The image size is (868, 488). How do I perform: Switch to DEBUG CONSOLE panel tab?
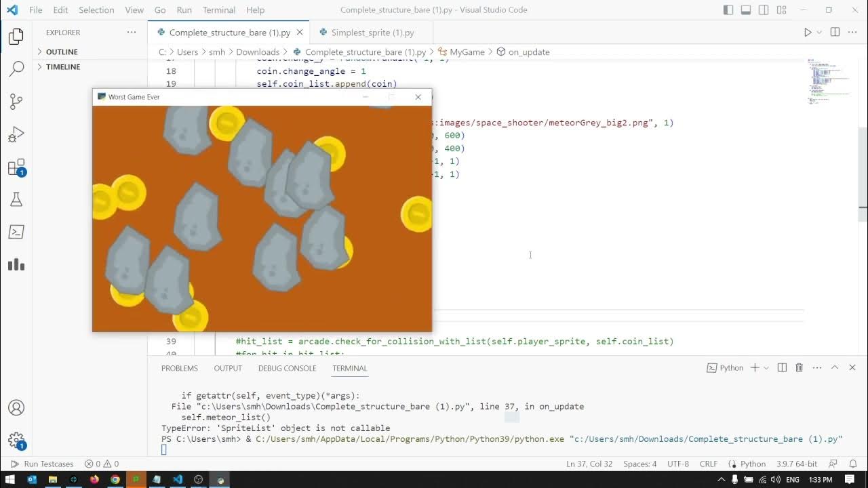287,368
